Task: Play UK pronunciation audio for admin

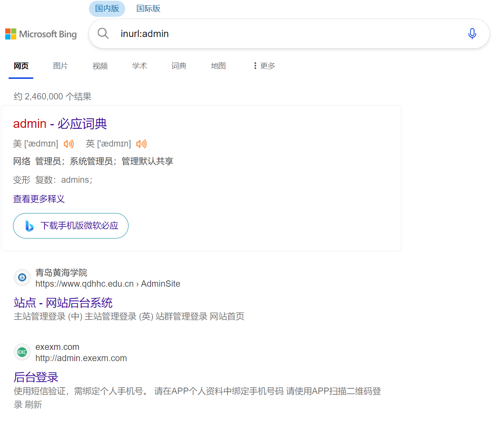Action: [142, 144]
